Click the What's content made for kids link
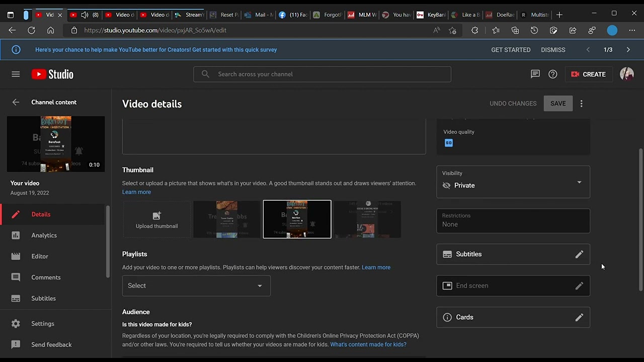This screenshot has width=644, height=362. tap(368, 344)
